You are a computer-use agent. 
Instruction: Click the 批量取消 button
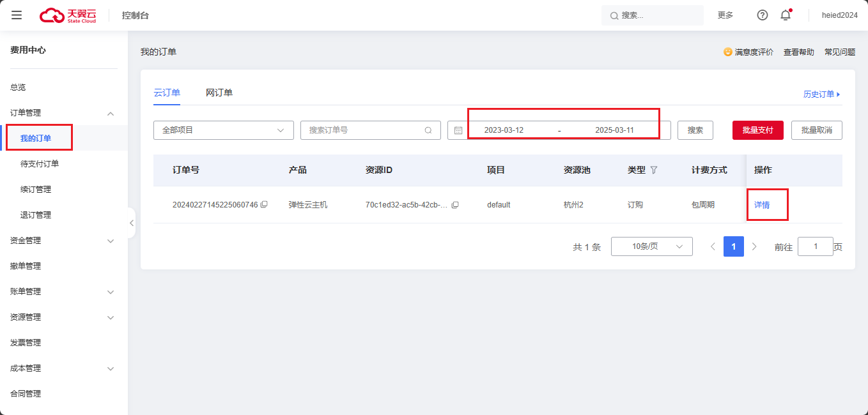coord(817,130)
